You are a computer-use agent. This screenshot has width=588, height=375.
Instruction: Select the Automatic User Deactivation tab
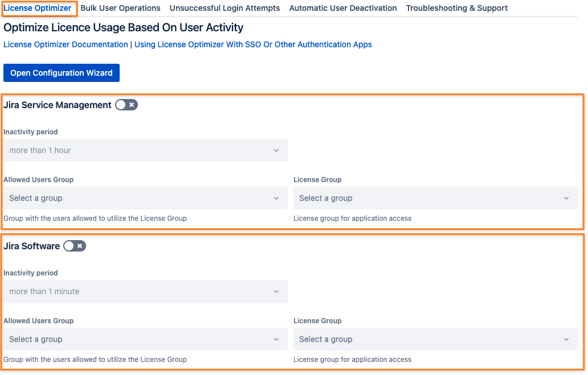click(343, 8)
